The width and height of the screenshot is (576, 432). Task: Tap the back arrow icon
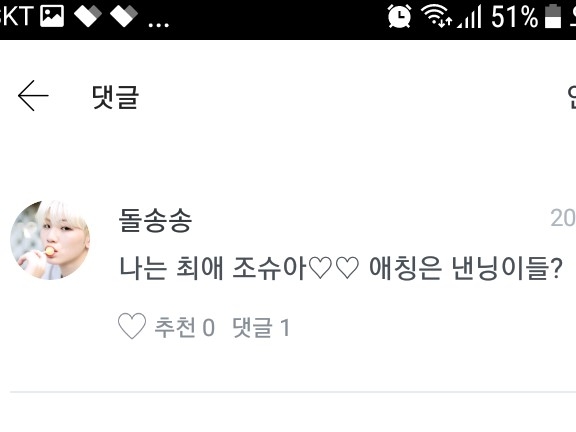coord(33,96)
